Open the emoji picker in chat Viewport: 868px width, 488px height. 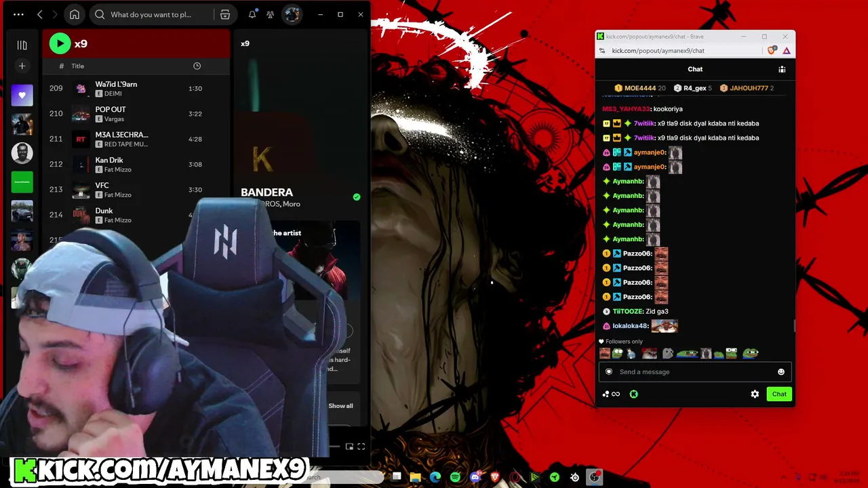(x=781, y=371)
